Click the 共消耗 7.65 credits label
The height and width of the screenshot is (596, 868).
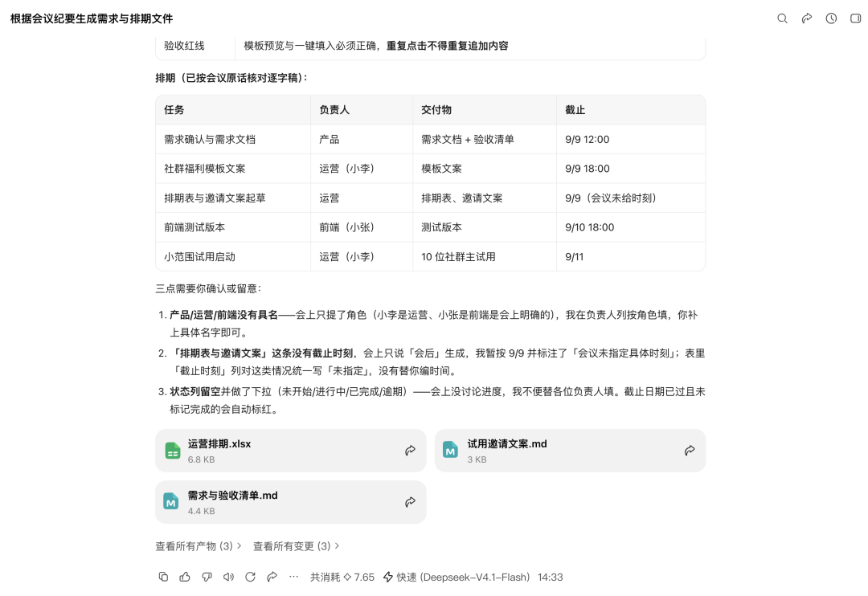pos(342,578)
